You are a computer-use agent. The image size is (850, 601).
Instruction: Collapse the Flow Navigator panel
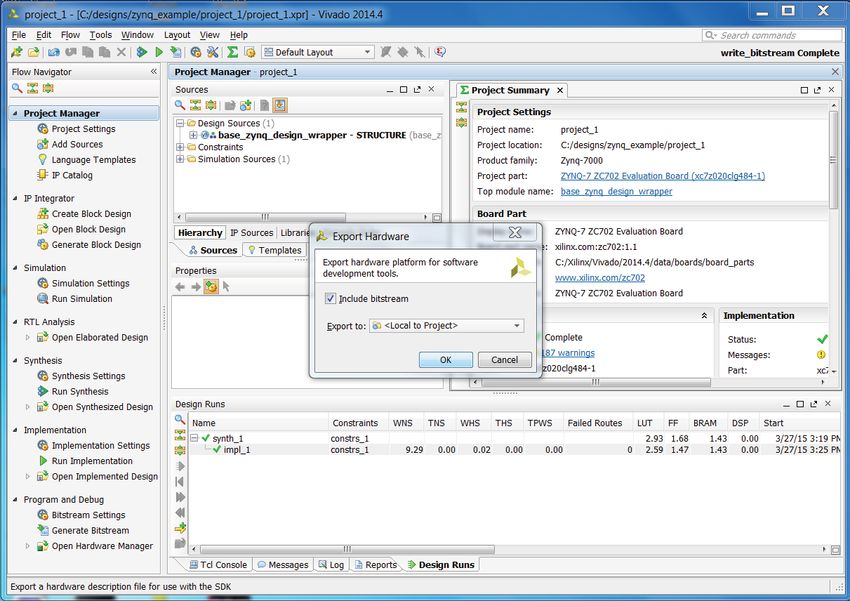[154, 72]
